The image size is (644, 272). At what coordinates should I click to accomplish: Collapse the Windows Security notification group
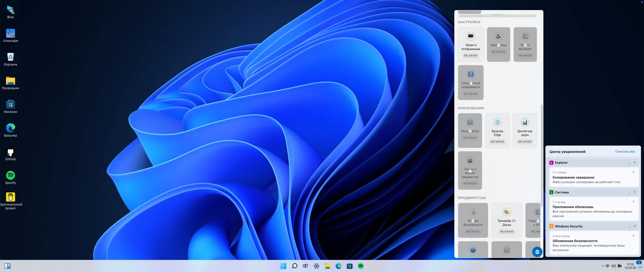pos(629,226)
